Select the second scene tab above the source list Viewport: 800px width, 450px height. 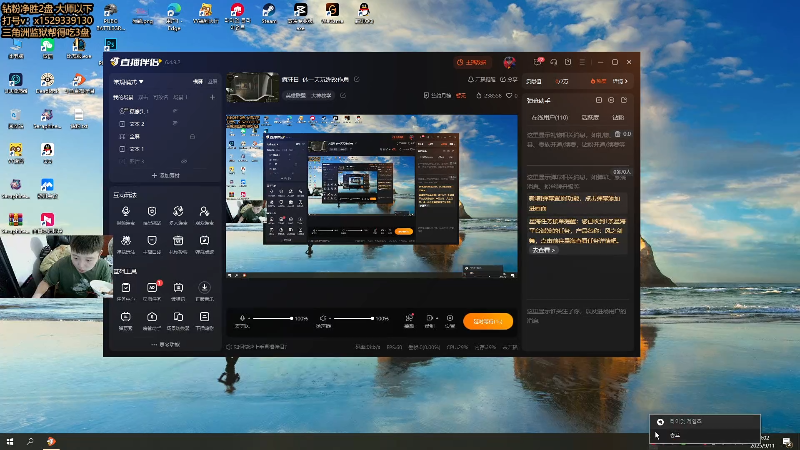[143, 97]
